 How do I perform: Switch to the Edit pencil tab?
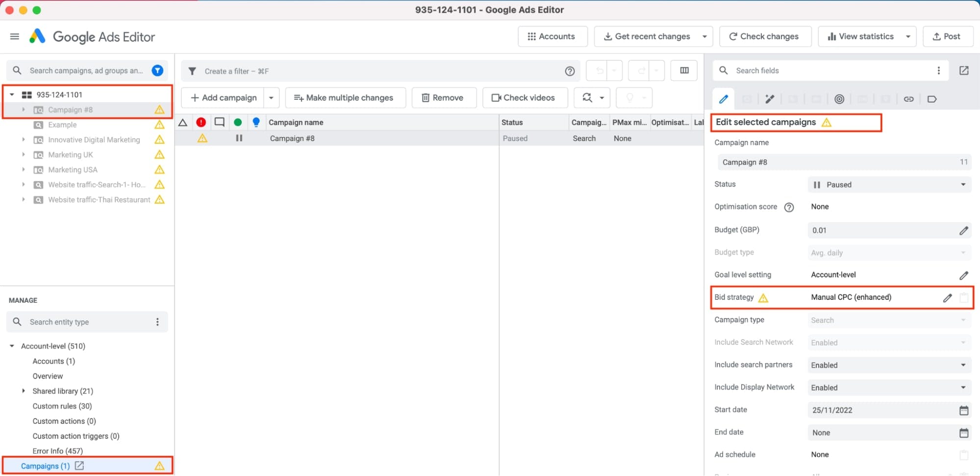coord(724,99)
